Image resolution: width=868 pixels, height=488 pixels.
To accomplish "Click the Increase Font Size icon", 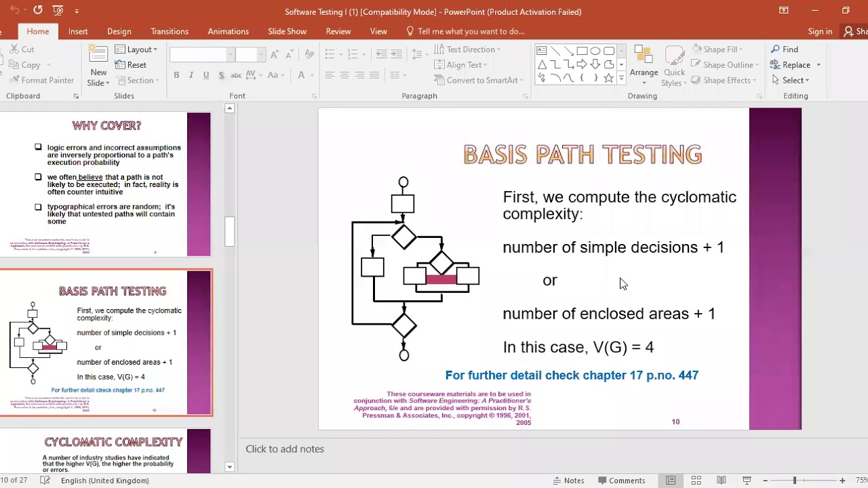I will [x=275, y=55].
